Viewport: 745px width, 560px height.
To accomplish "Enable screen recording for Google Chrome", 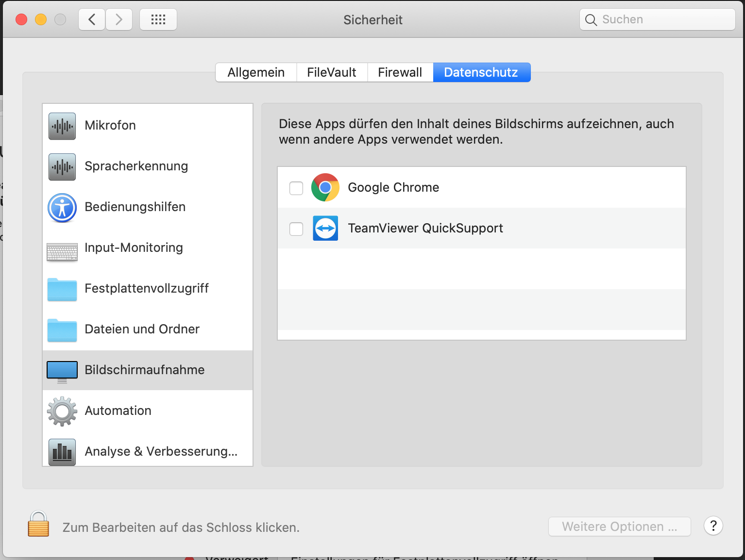I will pyautogui.click(x=296, y=188).
